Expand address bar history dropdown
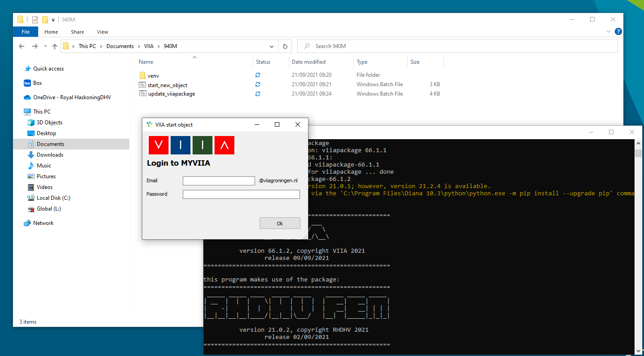The height and width of the screenshot is (356, 644). [272, 46]
